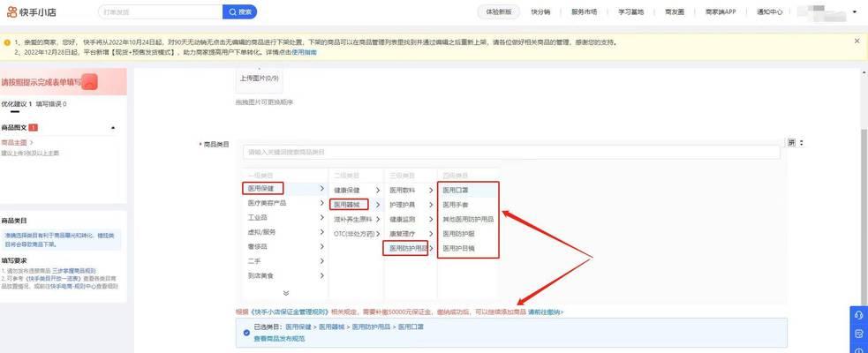The height and width of the screenshot is (353, 868).
Task: Select 健康保健 second-level category
Action: pos(346,191)
